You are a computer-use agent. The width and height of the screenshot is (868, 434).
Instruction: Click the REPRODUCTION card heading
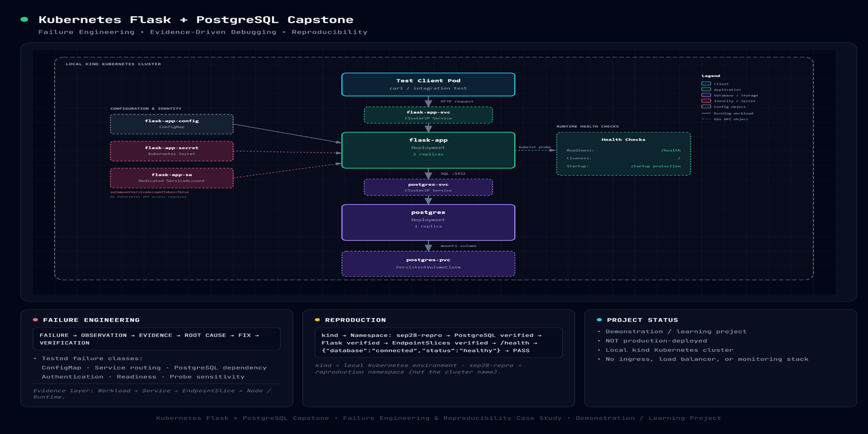click(355, 320)
